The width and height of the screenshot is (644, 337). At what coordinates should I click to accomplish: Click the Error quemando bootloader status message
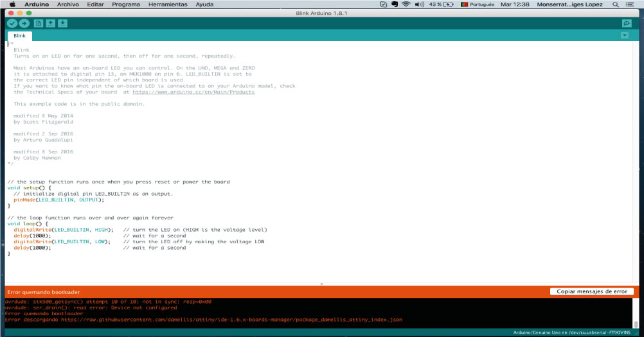pos(44,292)
